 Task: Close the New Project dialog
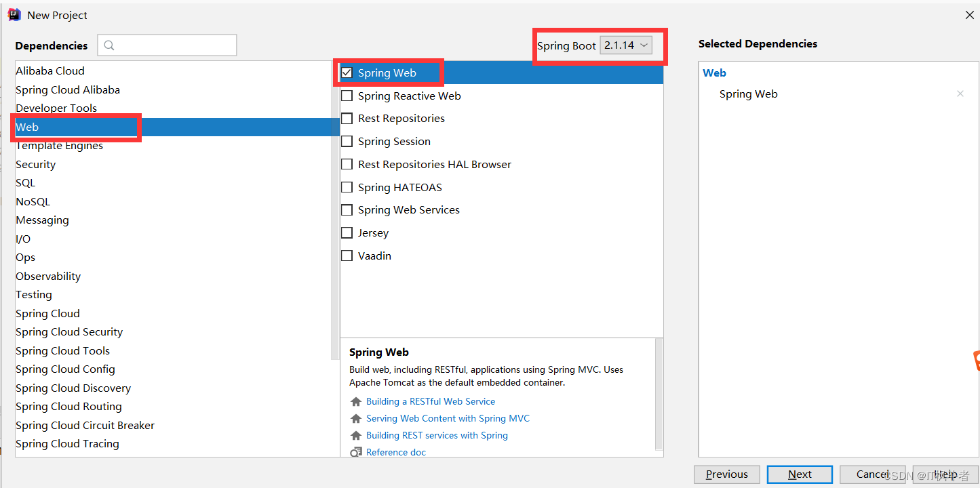(x=970, y=15)
